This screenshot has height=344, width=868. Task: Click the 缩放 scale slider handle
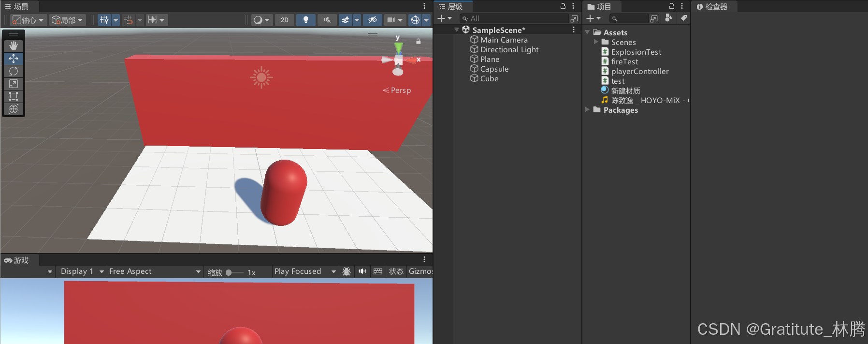229,272
